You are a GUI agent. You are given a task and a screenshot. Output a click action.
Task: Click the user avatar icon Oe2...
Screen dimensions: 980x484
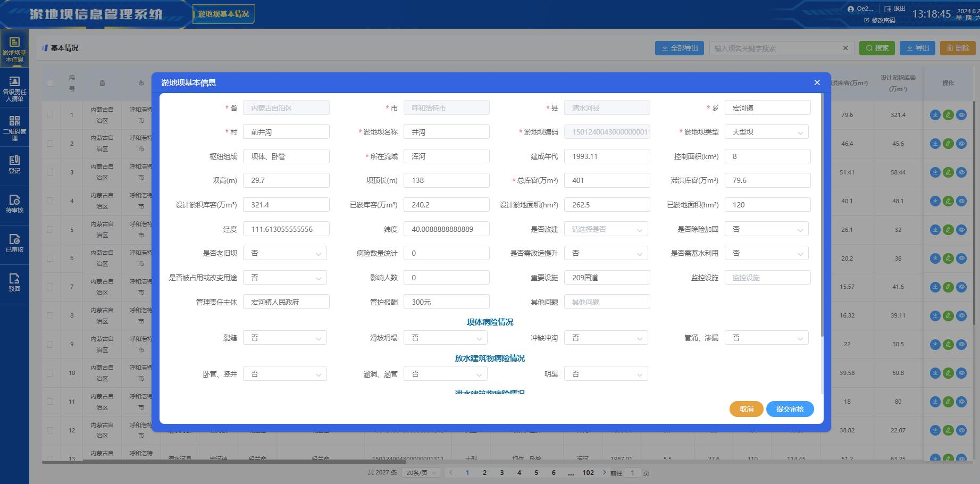851,9
